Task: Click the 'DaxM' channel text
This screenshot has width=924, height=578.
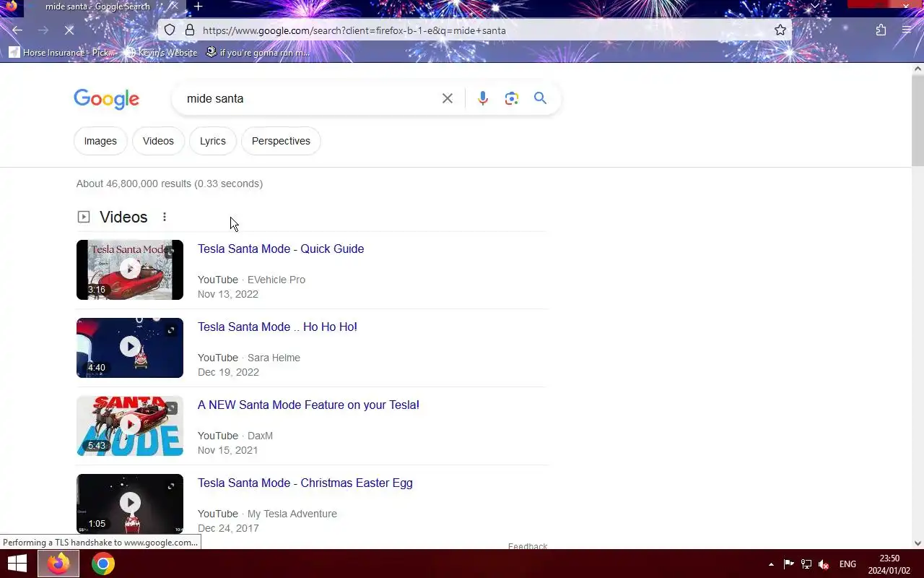Action: tap(260, 436)
